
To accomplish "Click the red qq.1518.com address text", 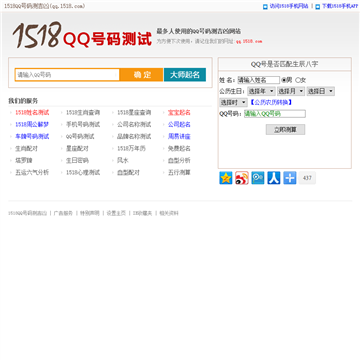I will point(249,41).
